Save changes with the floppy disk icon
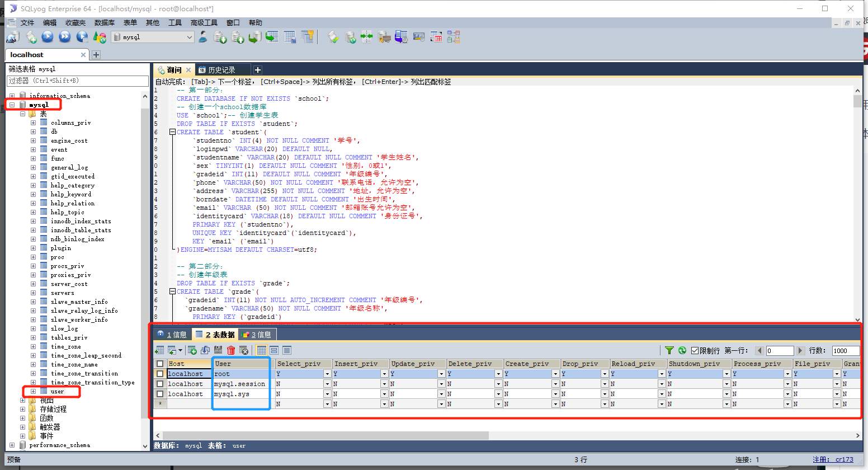The image size is (868, 470). coord(218,350)
